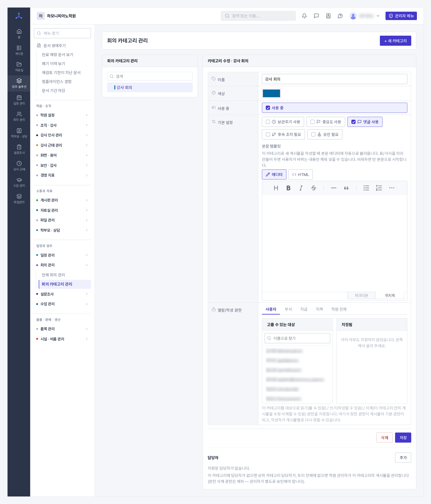Open the address book icon in header
Image resolution: width=431 pixels, height=504 pixels.
pyautogui.click(x=328, y=16)
